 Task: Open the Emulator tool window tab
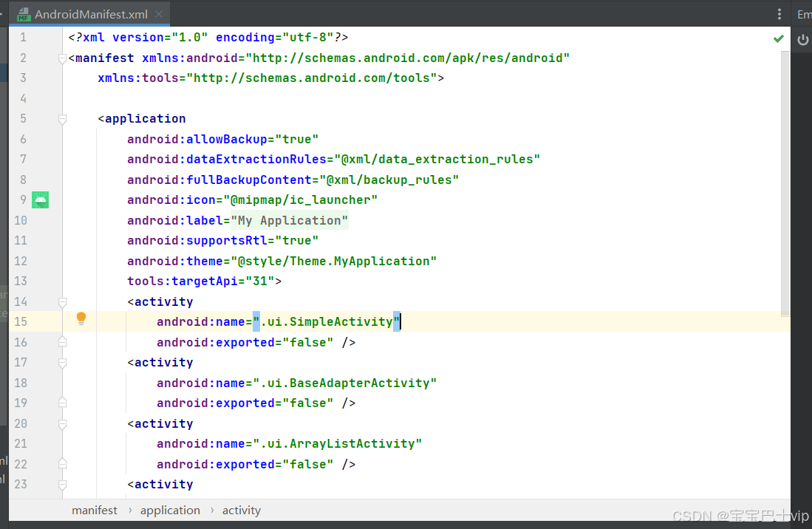pyautogui.click(x=804, y=13)
